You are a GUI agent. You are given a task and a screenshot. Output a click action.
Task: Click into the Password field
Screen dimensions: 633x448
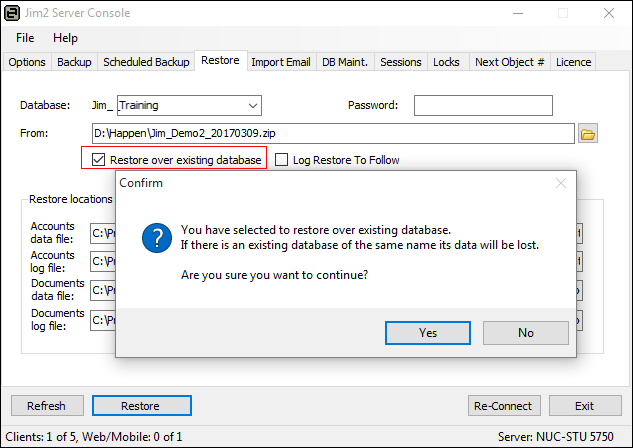[x=483, y=105]
